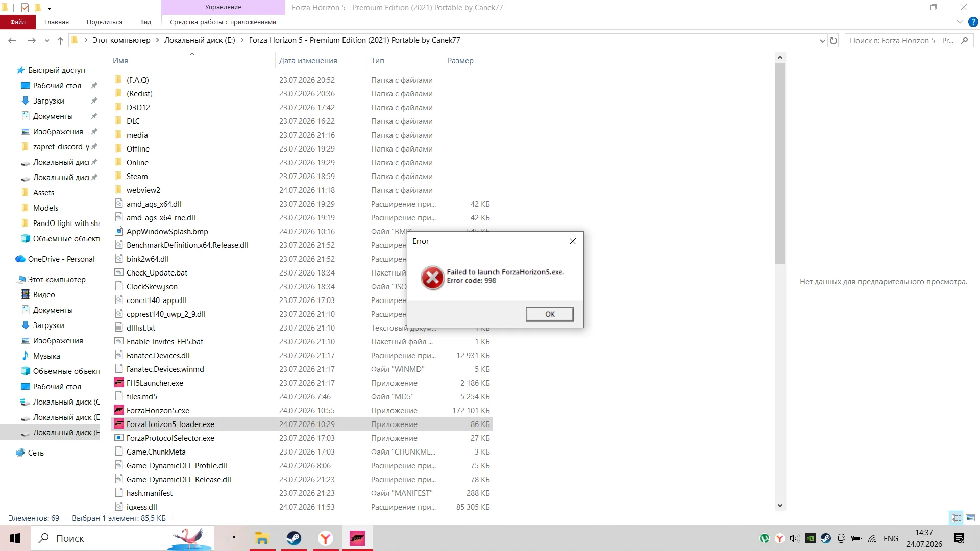Go back with the Back arrow
Viewport: 980px width, 551px height.
[x=12, y=41]
